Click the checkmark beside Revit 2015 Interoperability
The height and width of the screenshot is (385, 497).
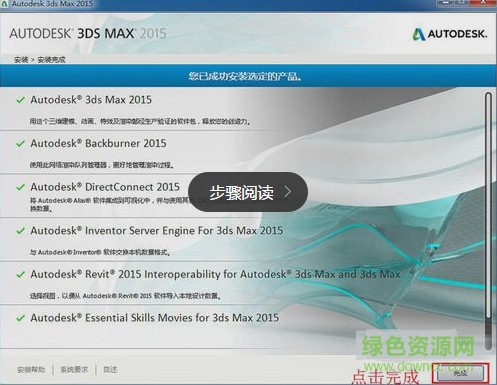click(21, 274)
